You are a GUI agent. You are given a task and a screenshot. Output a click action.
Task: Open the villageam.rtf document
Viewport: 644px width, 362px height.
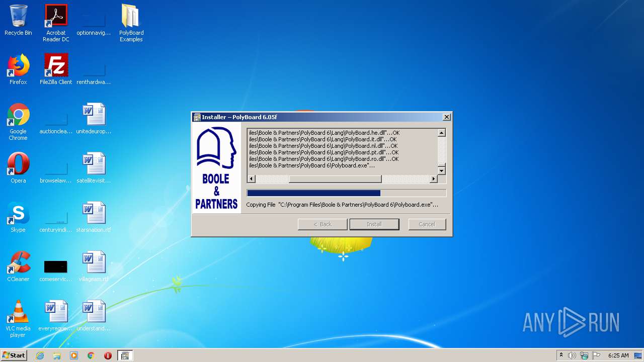coord(94,266)
